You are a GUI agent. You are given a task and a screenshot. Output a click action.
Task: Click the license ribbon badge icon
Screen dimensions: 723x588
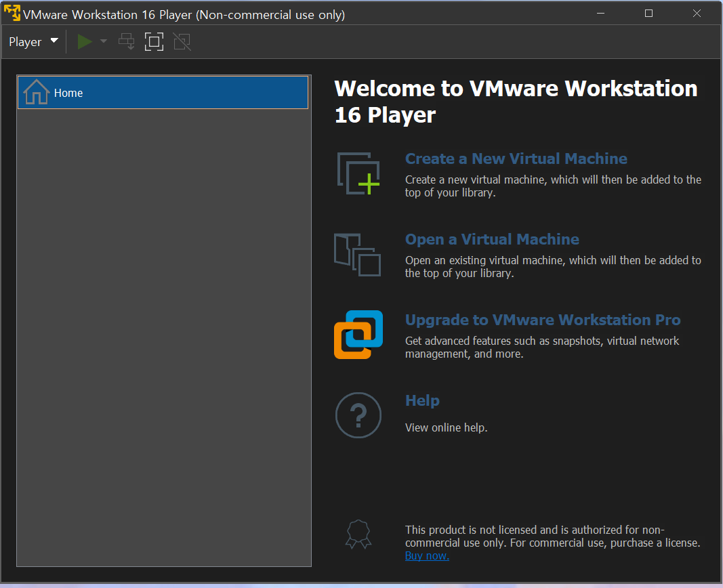pos(358,534)
